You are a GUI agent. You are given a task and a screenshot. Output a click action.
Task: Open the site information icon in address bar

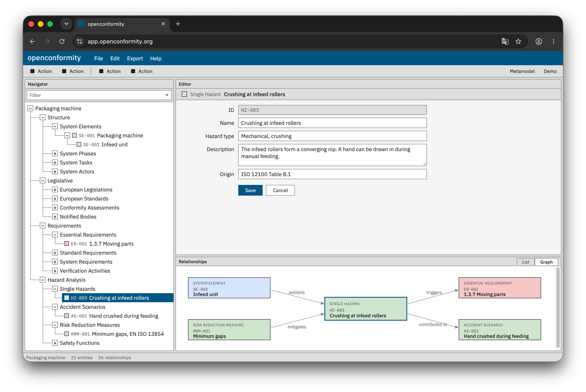[80, 41]
